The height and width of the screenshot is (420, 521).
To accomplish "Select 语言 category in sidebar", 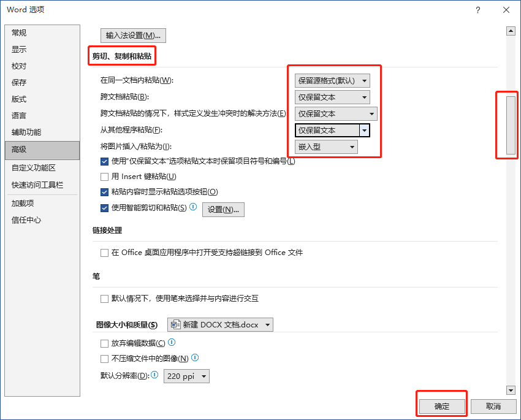I will coord(42,116).
